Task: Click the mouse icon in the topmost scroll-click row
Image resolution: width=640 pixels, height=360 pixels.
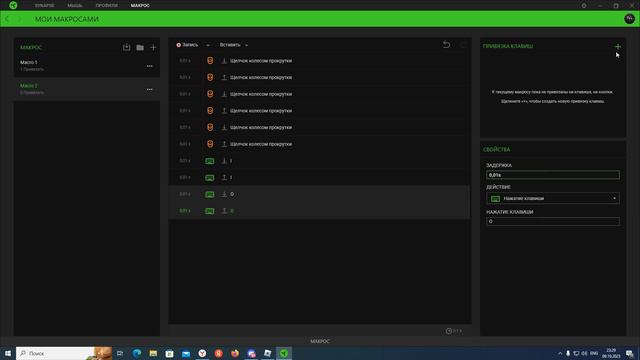Action: [210, 61]
